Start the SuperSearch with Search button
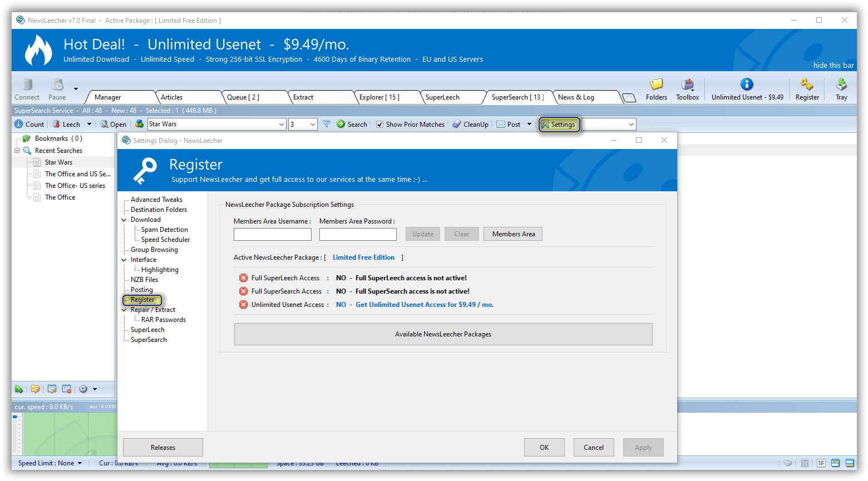 click(x=352, y=125)
